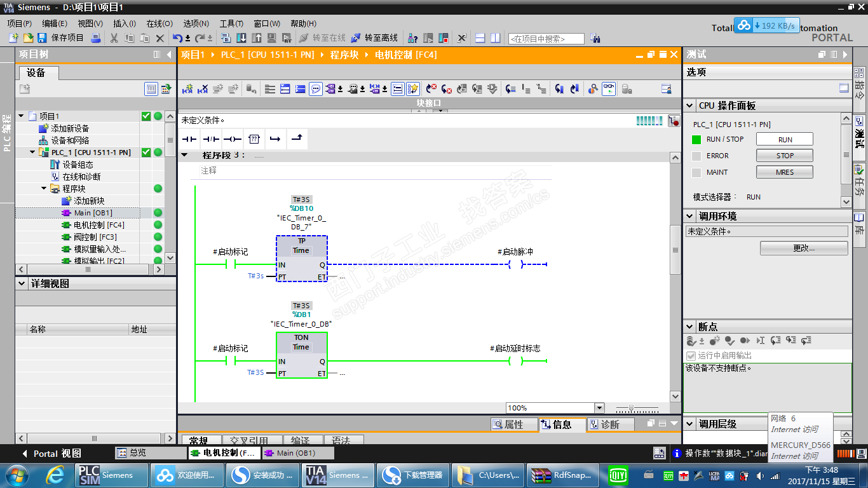
Task: Click the STOP button on the CPU panel
Action: click(785, 156)
